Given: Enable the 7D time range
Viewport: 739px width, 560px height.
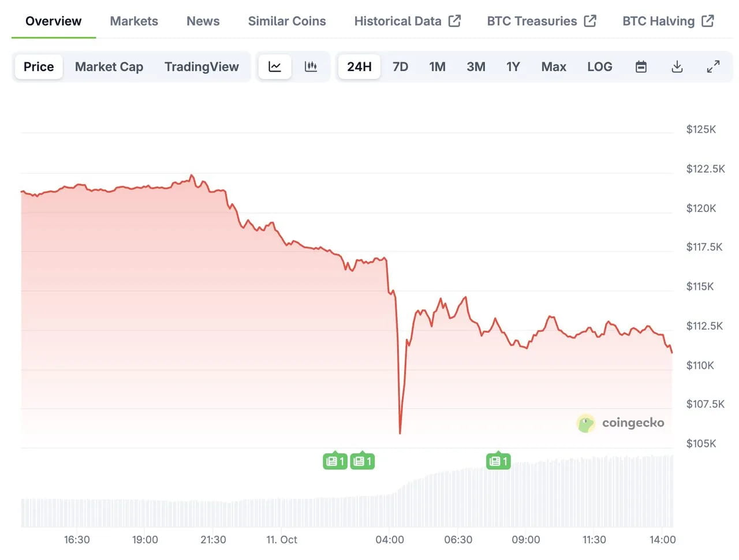Looking at the screenshot, I should [x=400, y=66].
